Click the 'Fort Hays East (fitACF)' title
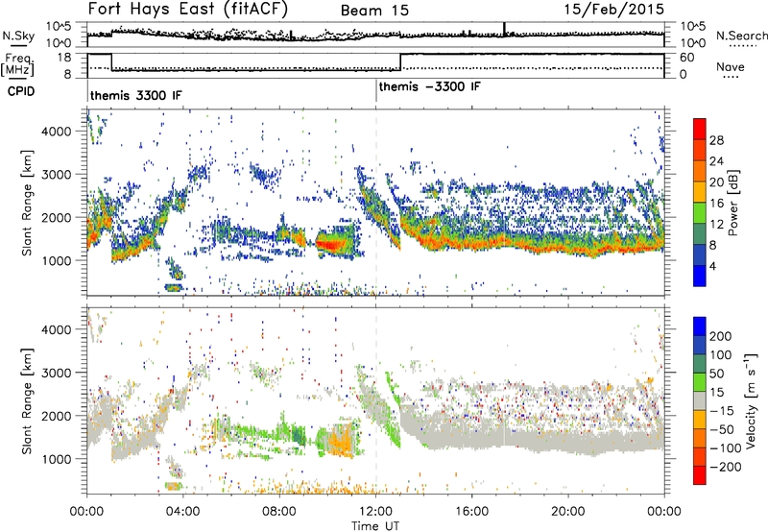The width and height of the screenshot is (768, 532). [188, 9]
